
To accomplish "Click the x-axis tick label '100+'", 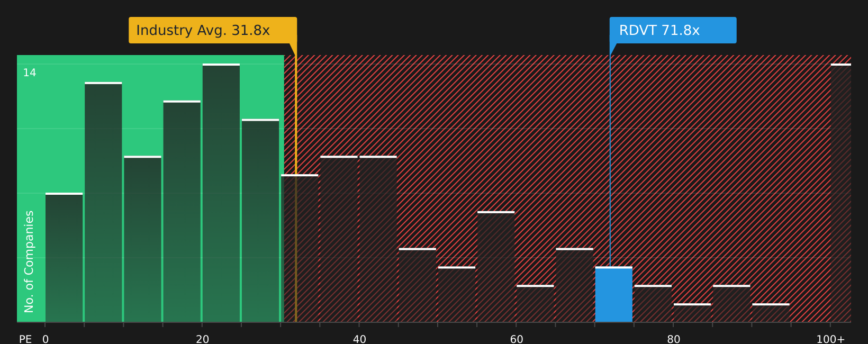I will pyautogui.click(x=830, y=339).
